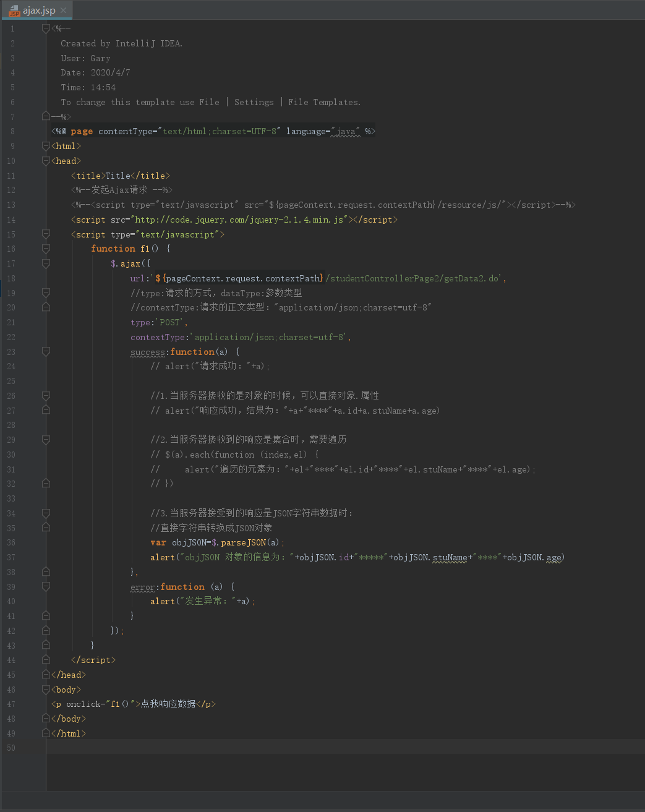
Task: Fold the error function on line 39
Action: click(46, 586)
